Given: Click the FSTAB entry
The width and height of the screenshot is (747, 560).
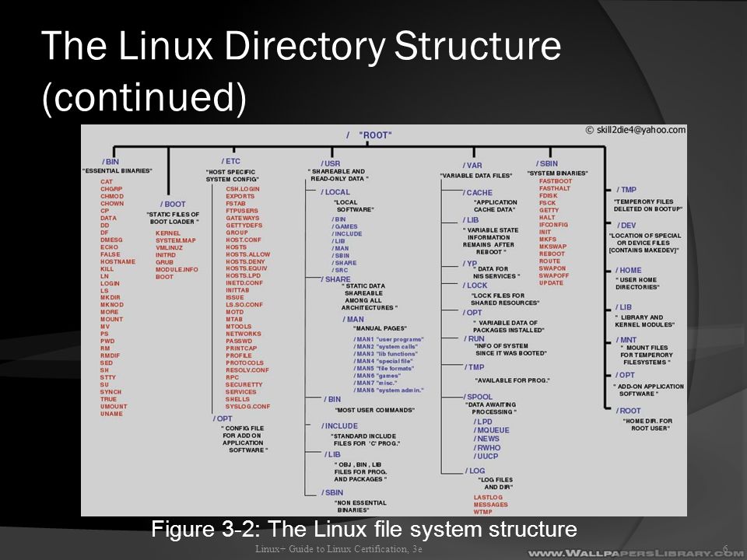Looking at the screenshot, I should tap(235, 203).
